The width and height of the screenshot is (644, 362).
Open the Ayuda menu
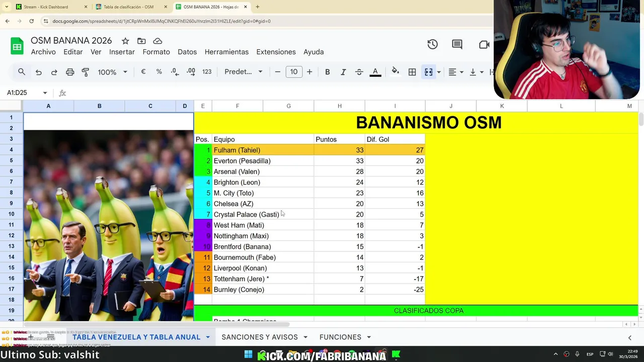[313, 52]
